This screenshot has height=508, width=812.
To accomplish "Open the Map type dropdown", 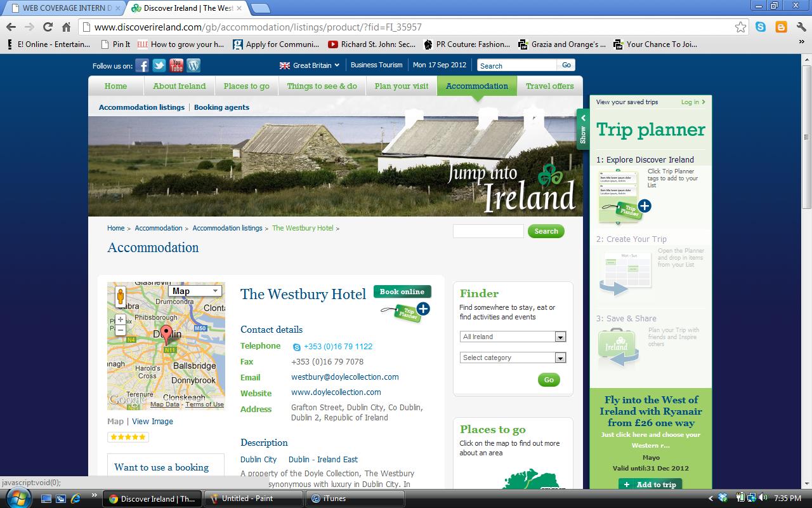I will tap(195, 291).
